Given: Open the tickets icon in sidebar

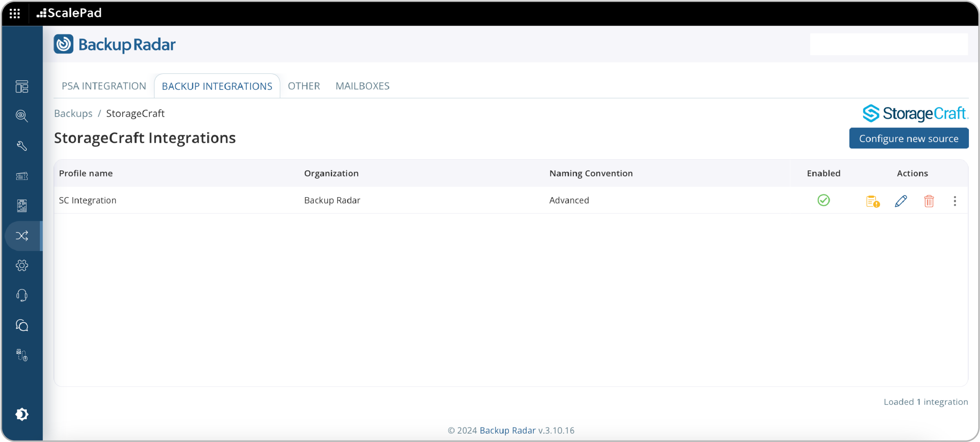Looking at the screenshot, I should coord(22,176).
